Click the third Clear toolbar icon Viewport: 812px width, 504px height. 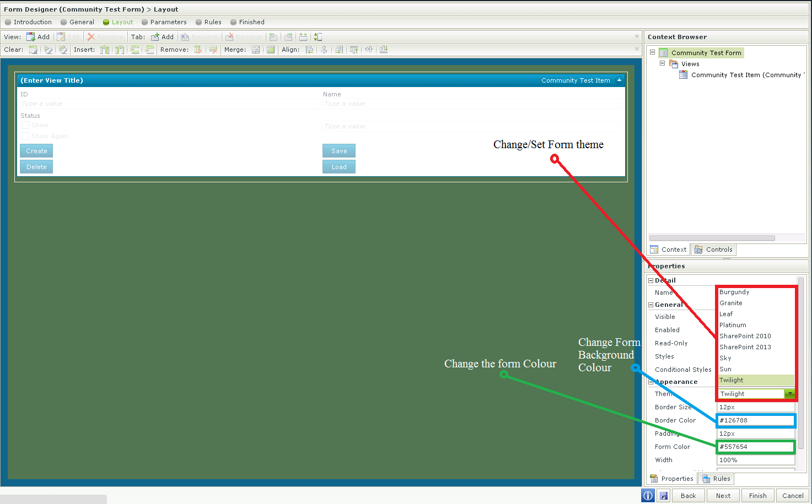[63, 50]
